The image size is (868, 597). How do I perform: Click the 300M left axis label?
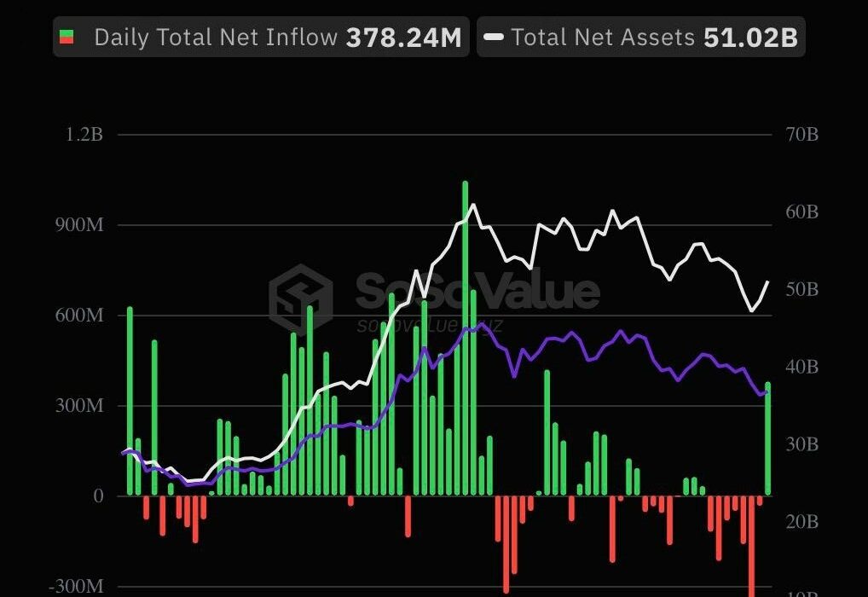(79, 405)
